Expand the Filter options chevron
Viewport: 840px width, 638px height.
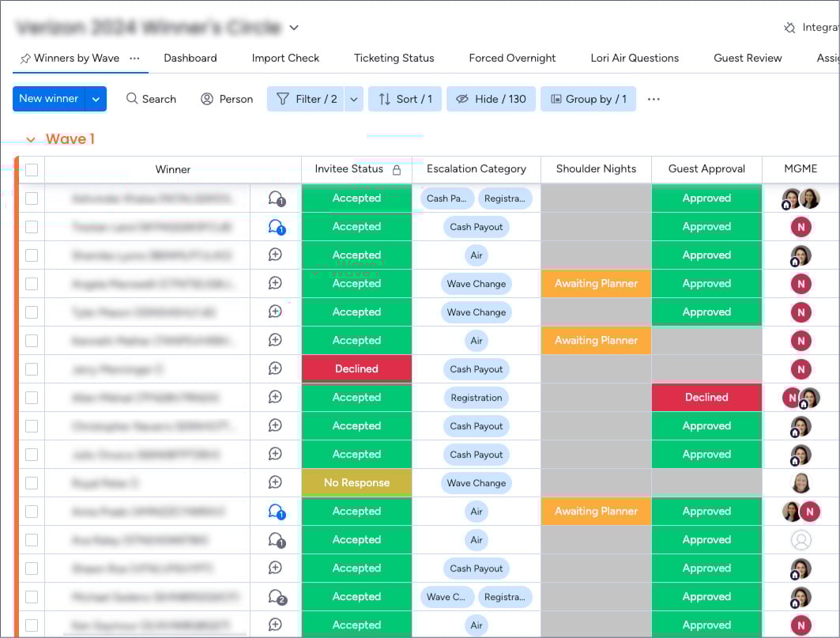[354, 99]
